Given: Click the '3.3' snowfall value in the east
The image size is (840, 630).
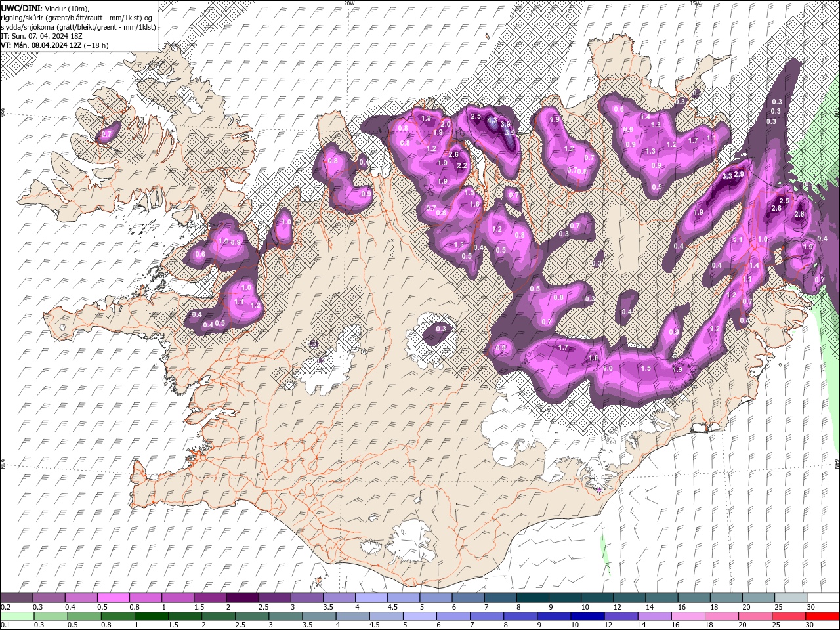Looking at the screenshot, I should [727, 176].
